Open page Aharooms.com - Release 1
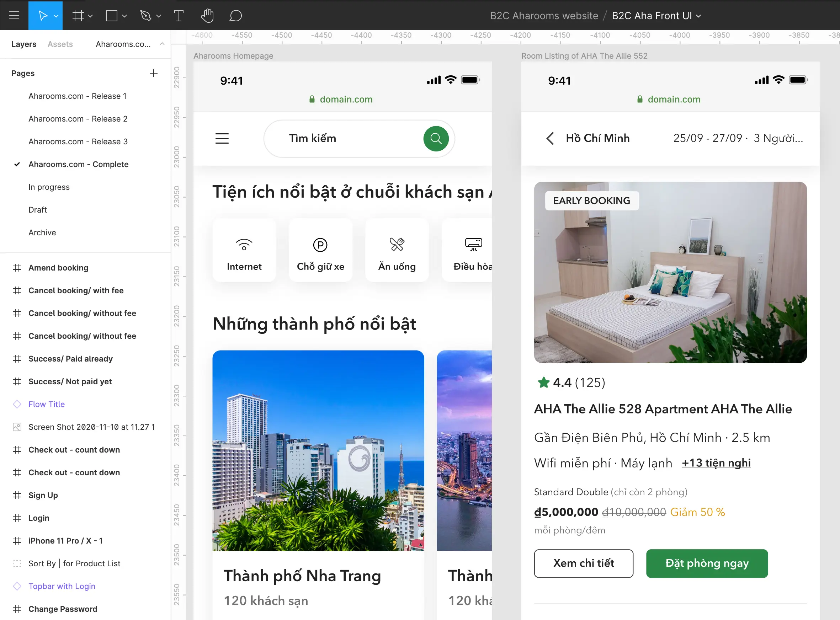The height and width of the screenshot is (620, 840). click(x=77, y=96)
